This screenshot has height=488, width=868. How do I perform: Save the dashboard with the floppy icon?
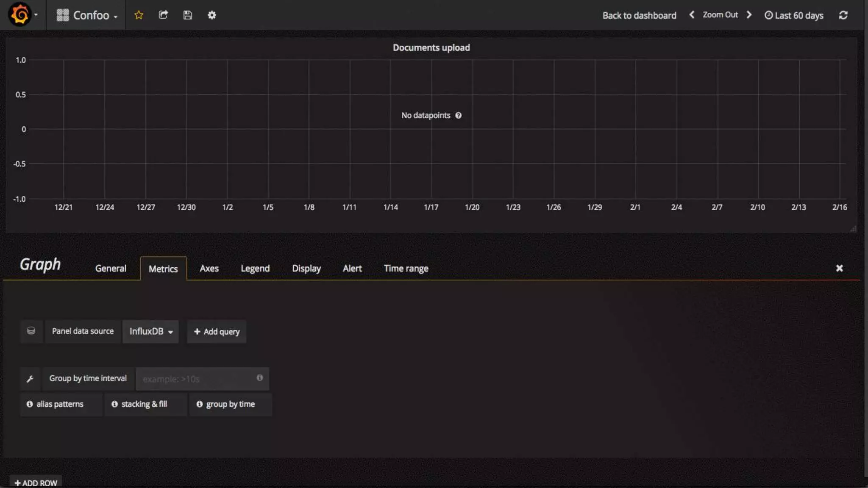tap(187, 15)
